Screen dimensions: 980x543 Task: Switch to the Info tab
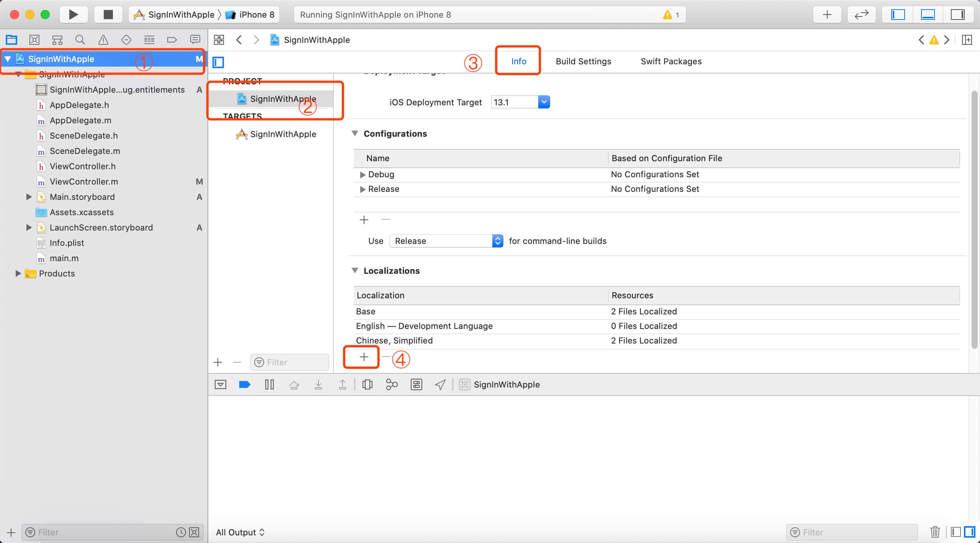click(519, 61)
